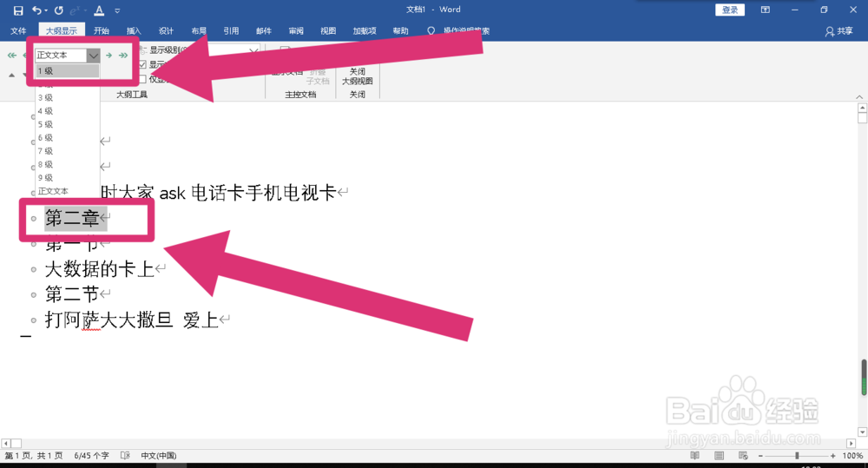Move the paragraph up with the up triangle
868x468 pixels.
click(x=11, y=75)
